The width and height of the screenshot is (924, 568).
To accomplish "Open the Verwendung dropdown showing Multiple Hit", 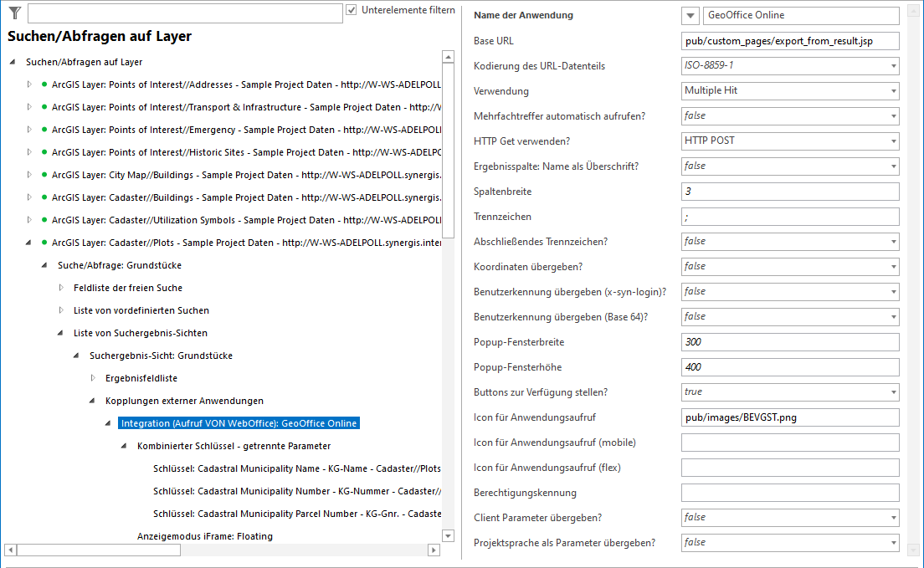I will [892, 90].
